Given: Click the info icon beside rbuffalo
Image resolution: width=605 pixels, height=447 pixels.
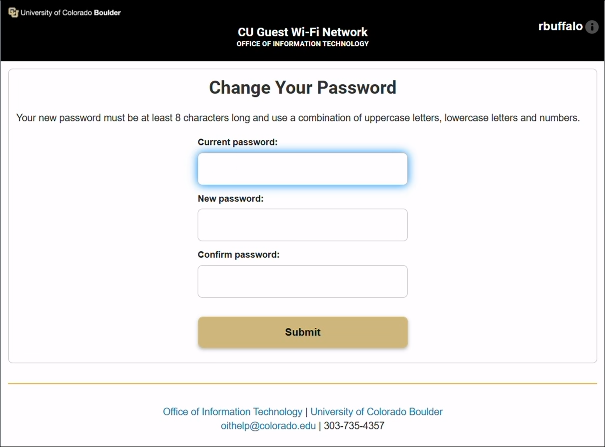Looking at the screenshot, I should point(591,27).
